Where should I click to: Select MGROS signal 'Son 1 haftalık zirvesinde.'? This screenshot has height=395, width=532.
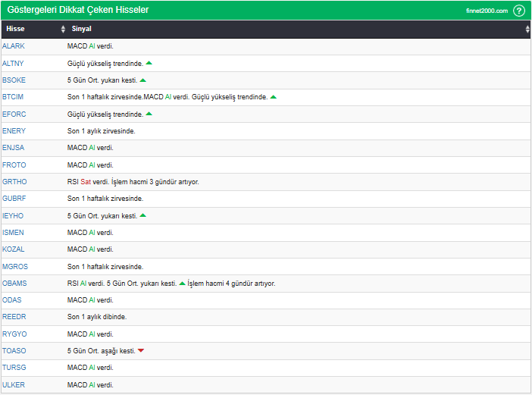[105, 267]
